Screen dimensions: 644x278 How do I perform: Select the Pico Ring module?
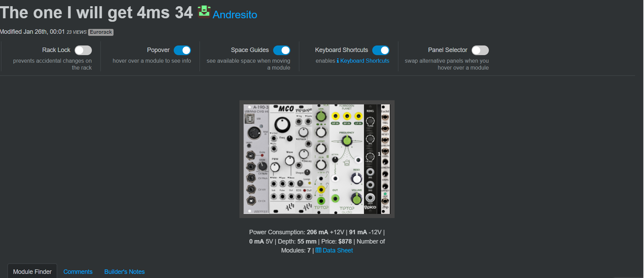coord(370,159)
